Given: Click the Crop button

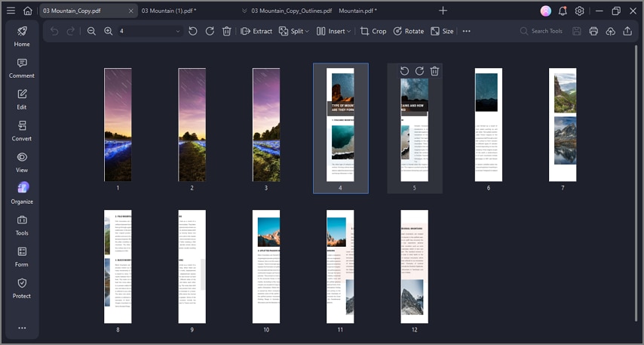Looking at the screenshot, I should 373,31.
